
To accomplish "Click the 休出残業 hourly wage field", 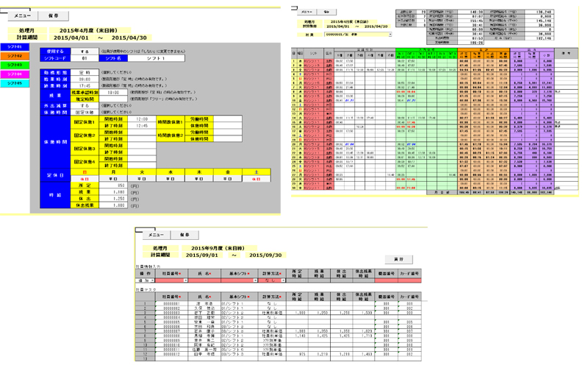I will point(113,206).
